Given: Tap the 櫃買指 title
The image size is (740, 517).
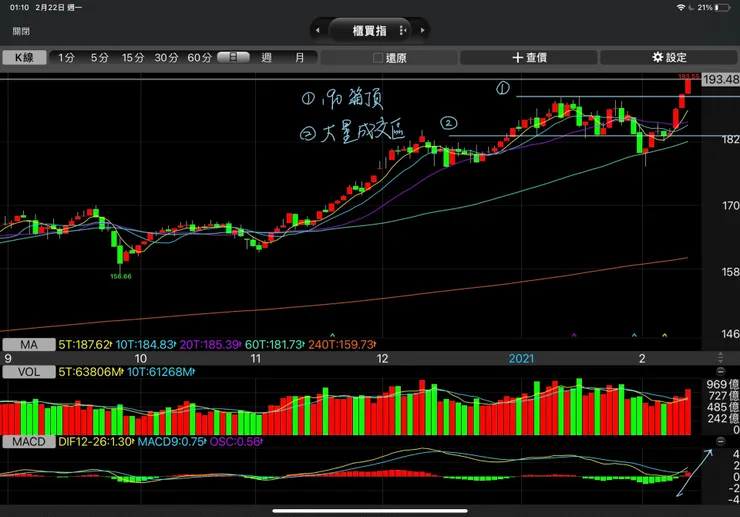Looking at the screenshot, I should [370, 31].
